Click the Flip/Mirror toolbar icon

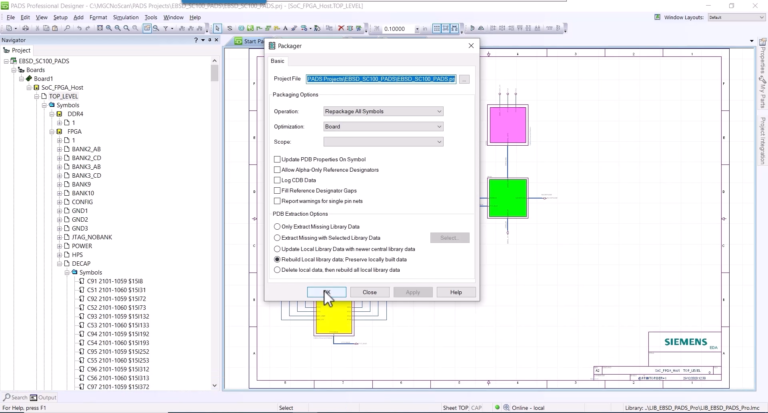481,28
